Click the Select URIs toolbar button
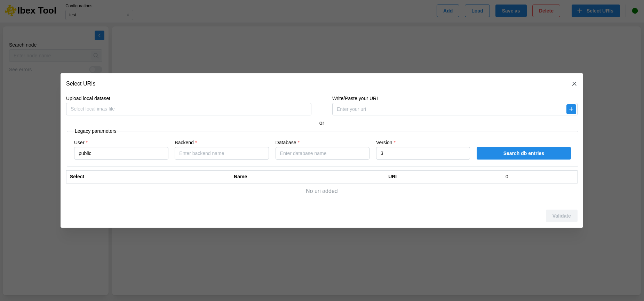644x301 pixels. click(x=595, y=11)
